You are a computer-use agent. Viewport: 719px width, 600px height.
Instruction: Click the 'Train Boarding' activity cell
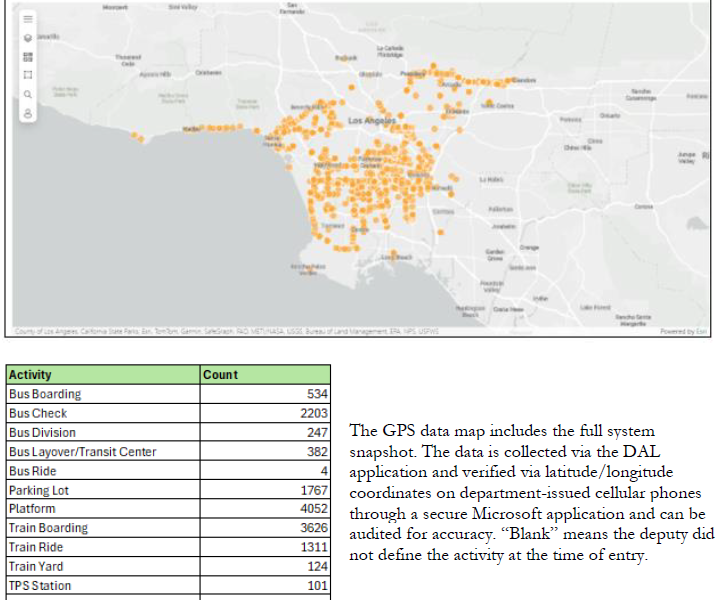48,528
